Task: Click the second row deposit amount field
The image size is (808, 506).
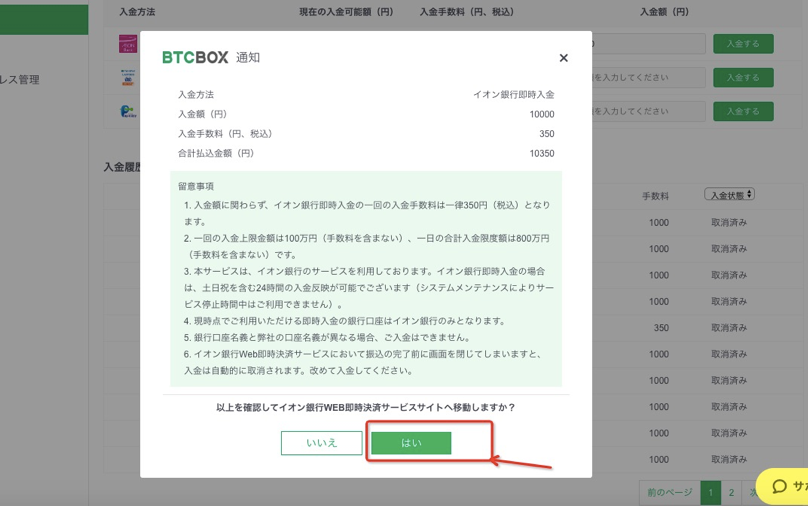Action: 649,77
